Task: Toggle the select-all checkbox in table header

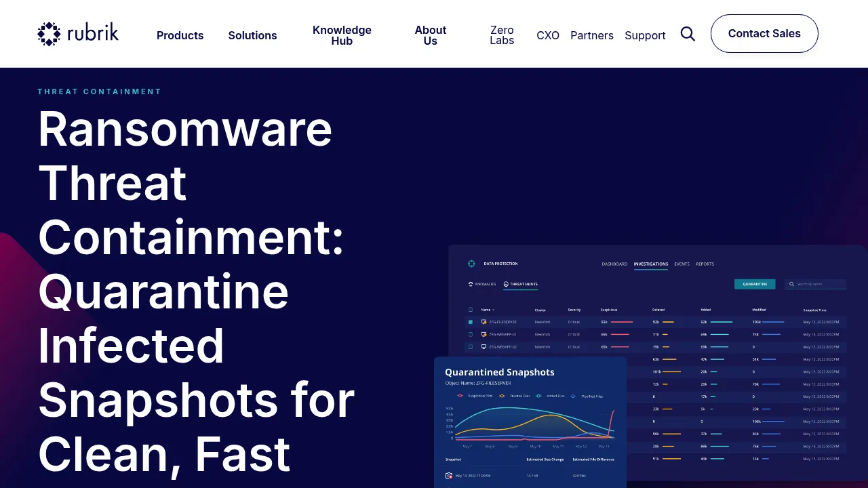Action: pos(471,310)
